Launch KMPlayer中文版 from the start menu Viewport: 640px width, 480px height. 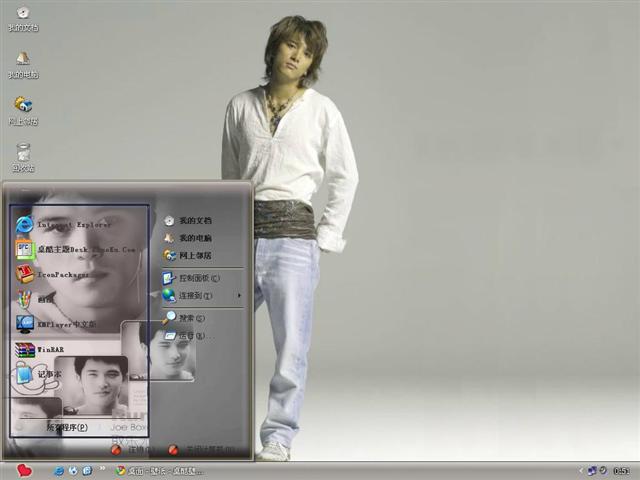56,324
